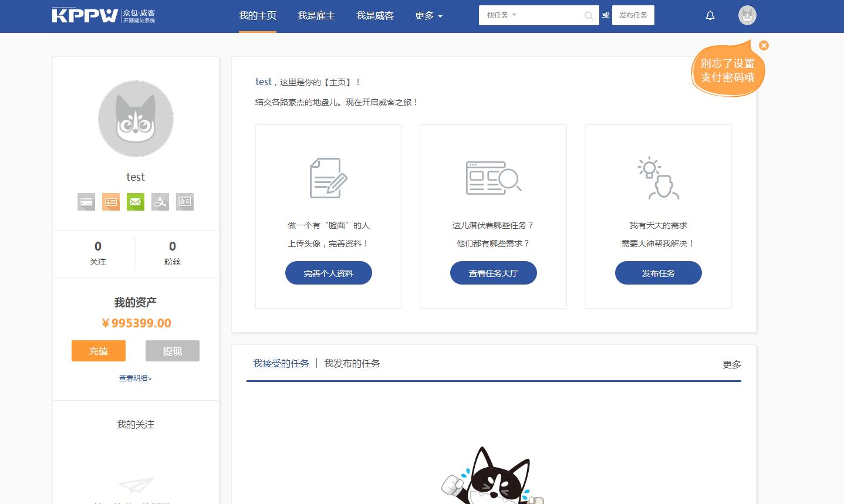844x504 pixels.
Task: Click the 我的关注 heading
Action: [x=136, y=425]
